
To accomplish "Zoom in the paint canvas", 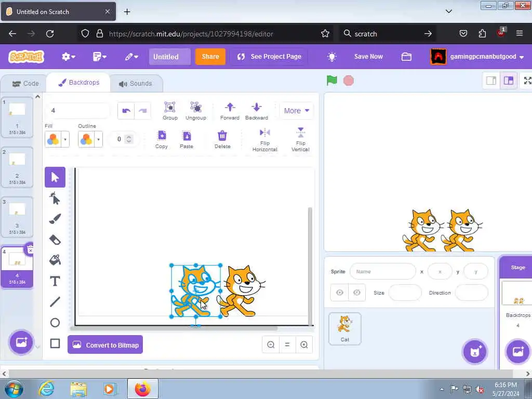I will (304, 345).
